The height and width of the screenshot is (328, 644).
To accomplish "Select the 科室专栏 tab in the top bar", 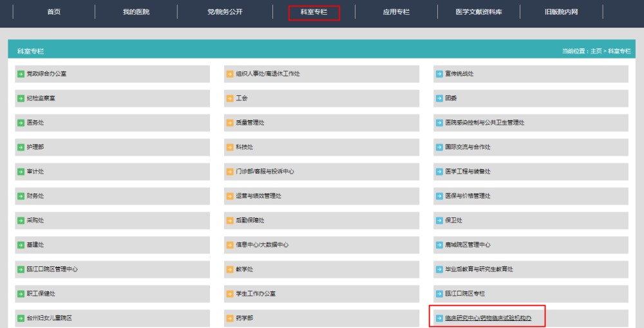I will coord(314,12).
